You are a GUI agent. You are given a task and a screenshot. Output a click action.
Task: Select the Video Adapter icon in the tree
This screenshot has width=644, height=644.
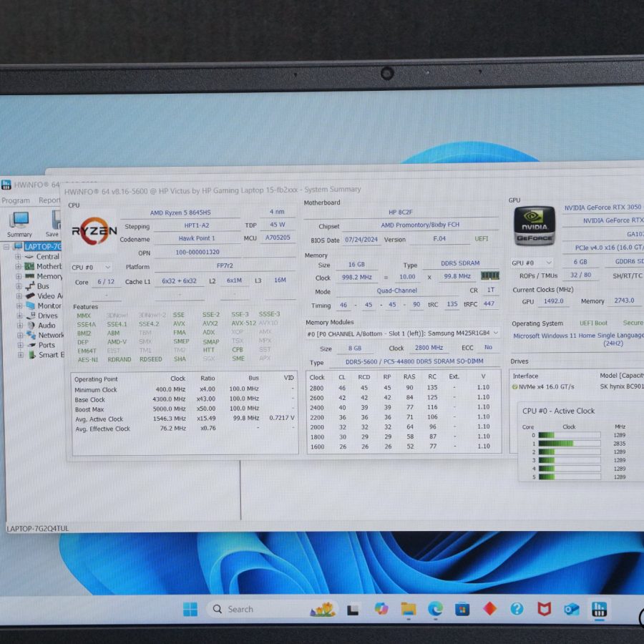point(30,296)
